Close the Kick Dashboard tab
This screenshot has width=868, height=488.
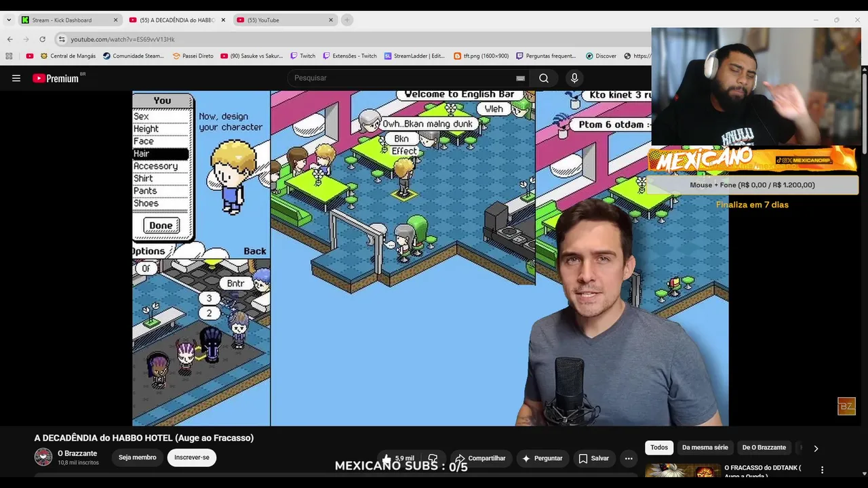pos(115,20)
